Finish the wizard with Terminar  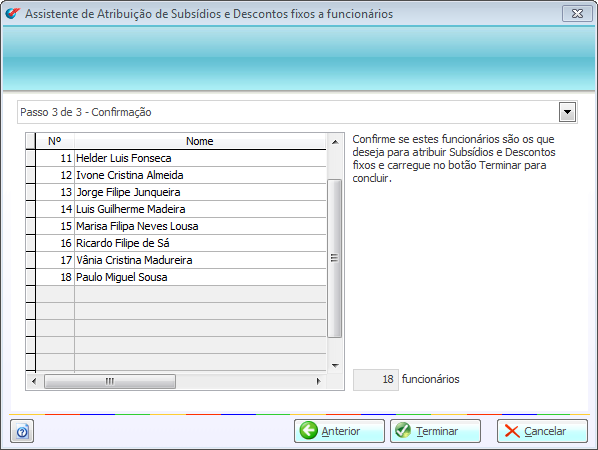click(x=435, y=431)
